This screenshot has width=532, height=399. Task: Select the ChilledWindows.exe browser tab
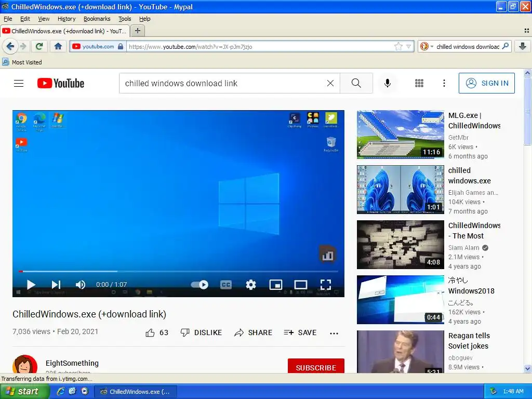[65, 31]
